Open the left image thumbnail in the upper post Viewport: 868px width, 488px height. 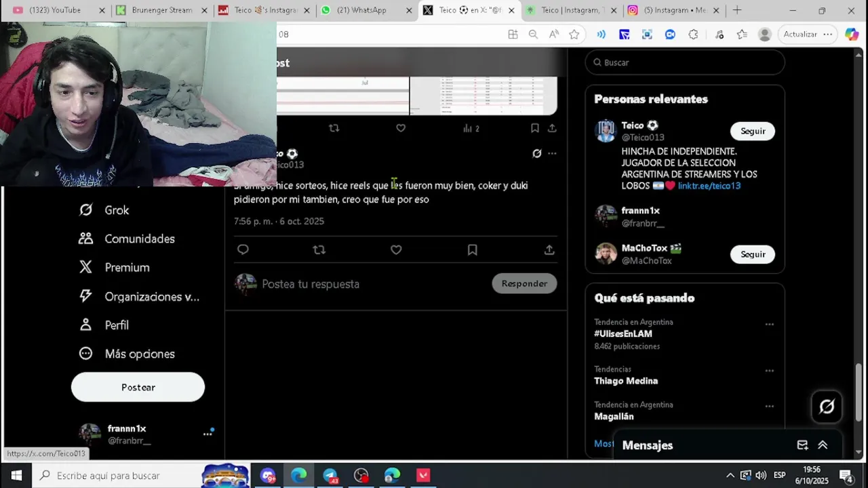(x=342, y=96)
